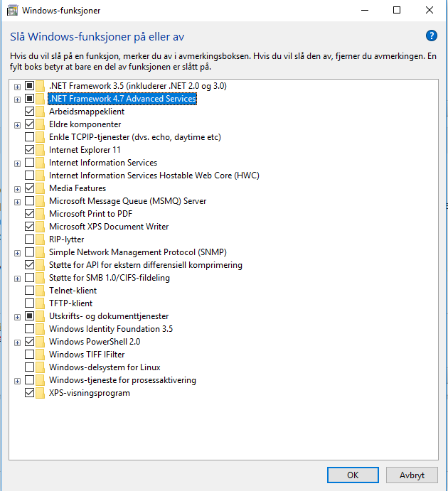Expand Windows-tjeneste for prosessaktivering node
448x491 pixels.
[x=18, y=381]
